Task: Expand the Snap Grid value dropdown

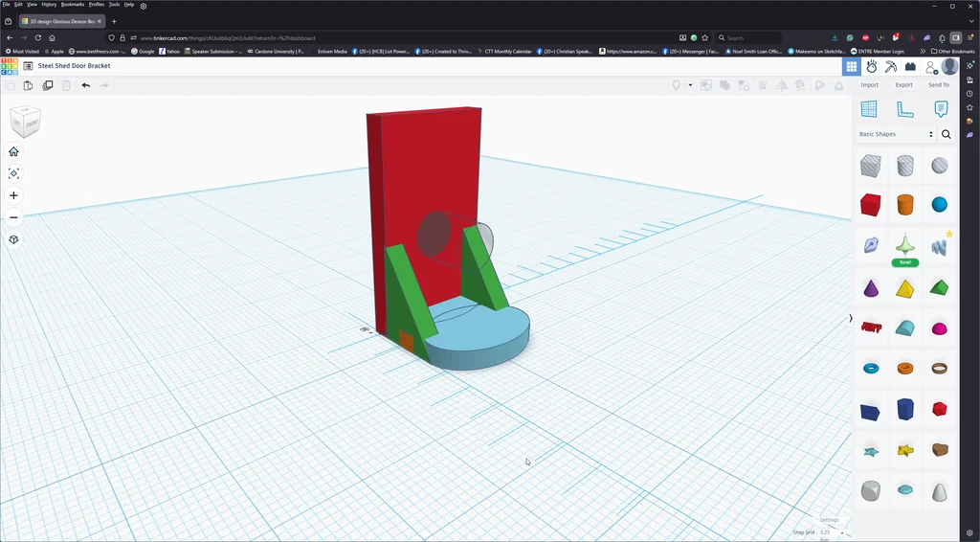Action: click(x=825, y=532)
